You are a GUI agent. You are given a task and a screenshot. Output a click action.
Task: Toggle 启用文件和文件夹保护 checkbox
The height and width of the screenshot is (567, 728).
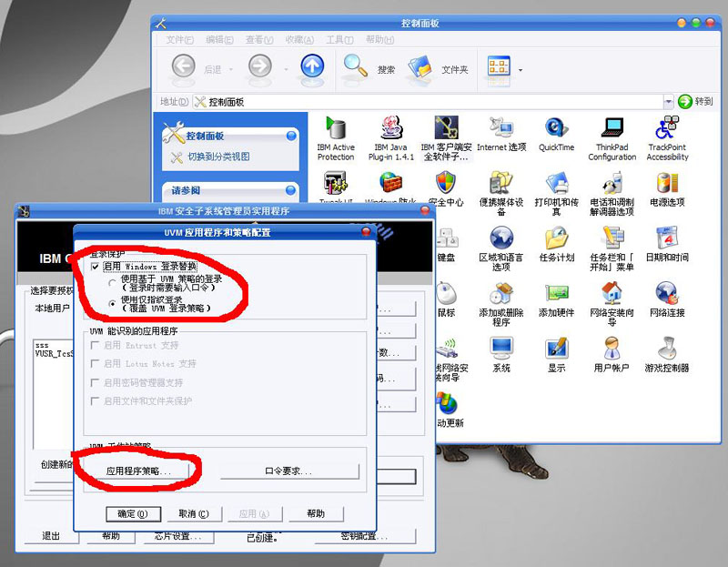(96, 400)
